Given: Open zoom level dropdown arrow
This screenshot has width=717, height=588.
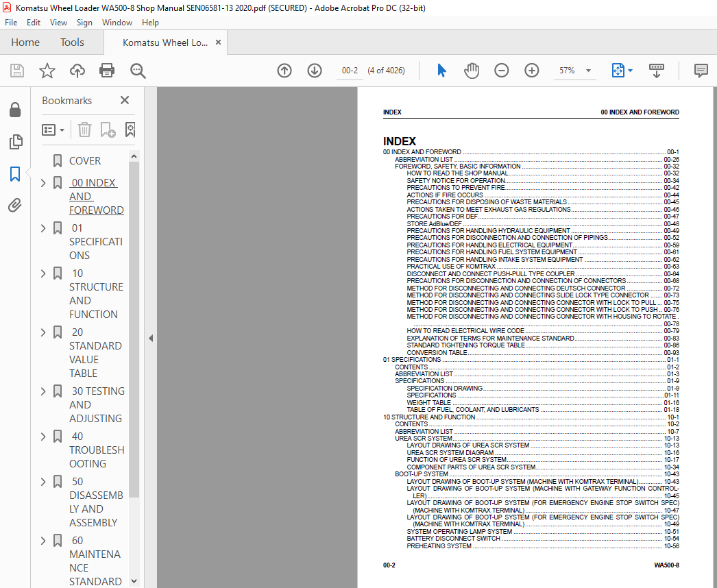Looking at the screenshot, I should point(589,71).
